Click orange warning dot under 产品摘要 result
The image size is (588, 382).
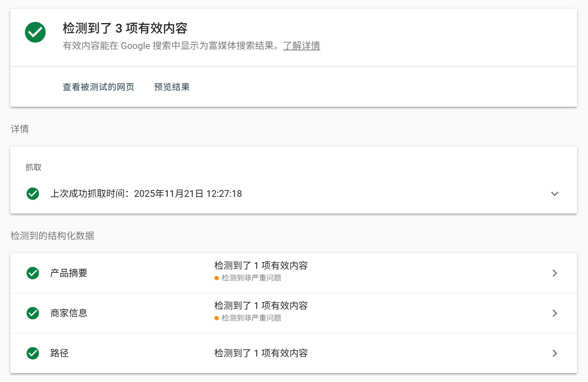(x=217, y=278)
